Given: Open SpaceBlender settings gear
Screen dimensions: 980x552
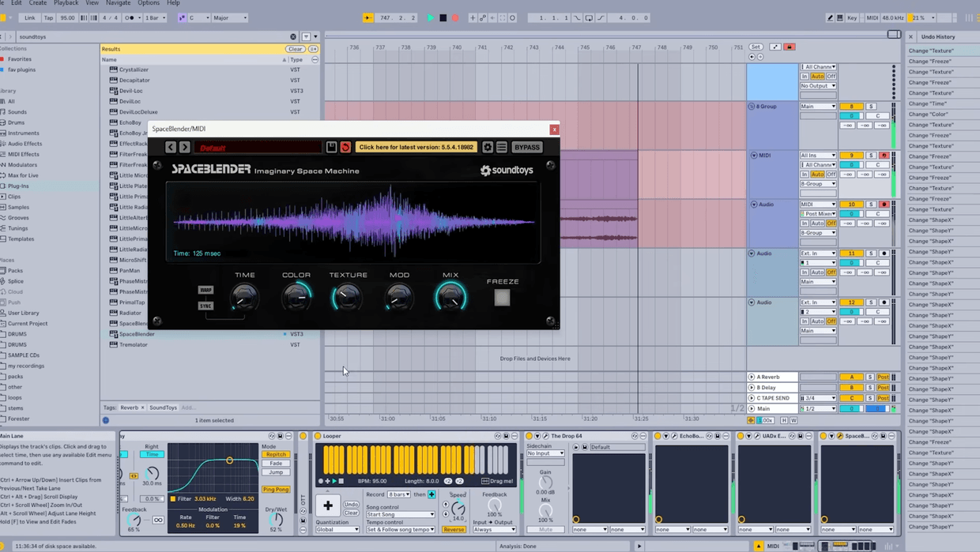Looking at the screenshot, I should [x=488, y=147].
